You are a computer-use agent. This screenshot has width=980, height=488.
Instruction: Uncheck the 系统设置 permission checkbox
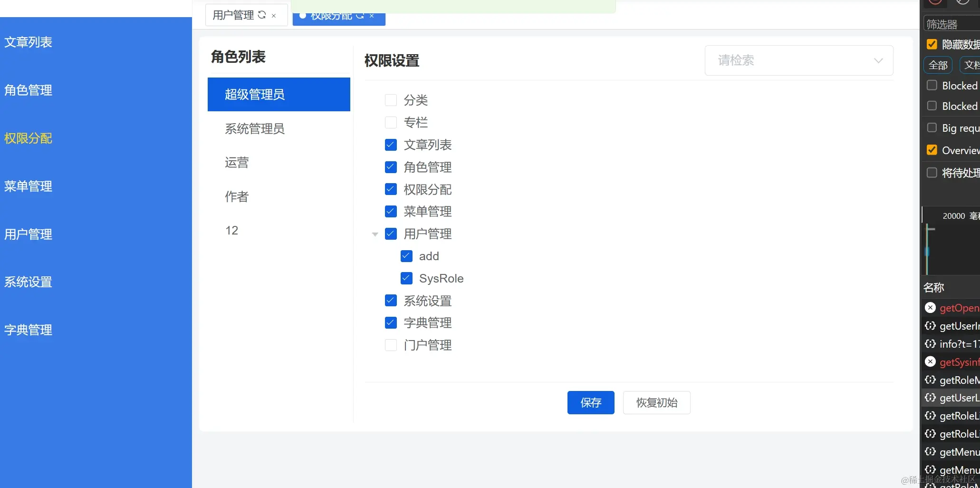[391, 301]
